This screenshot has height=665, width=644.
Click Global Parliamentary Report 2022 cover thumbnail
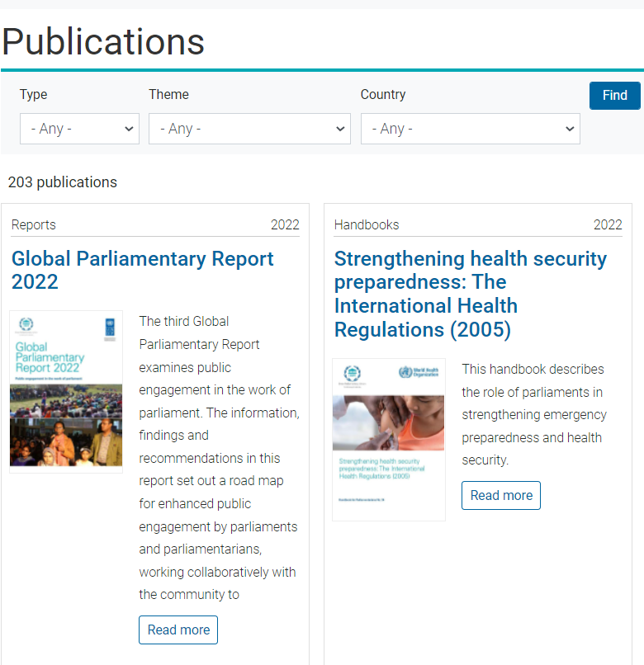66,391
